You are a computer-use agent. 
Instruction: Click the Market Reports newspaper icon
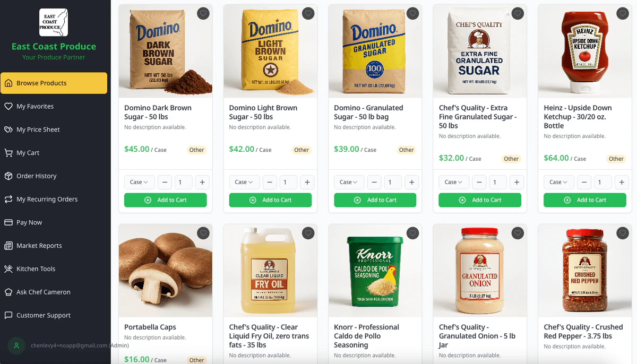pyautogui.click(x=8, y=246)
